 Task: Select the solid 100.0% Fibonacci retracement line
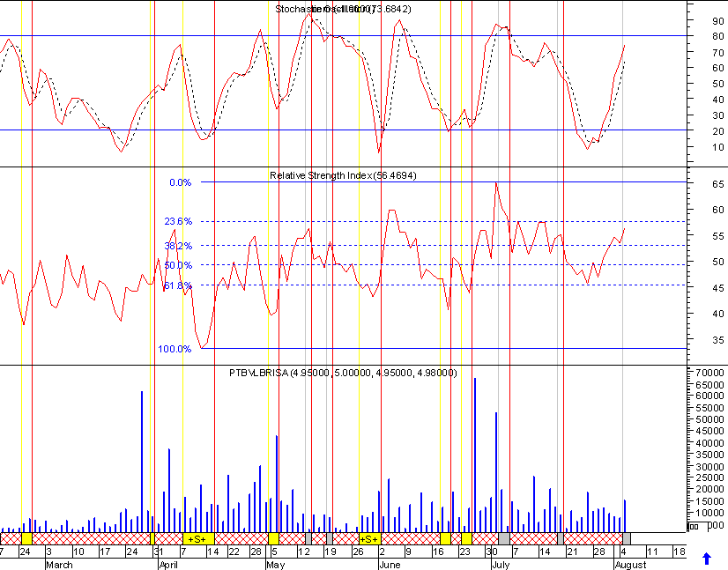(x=443, y=348)
